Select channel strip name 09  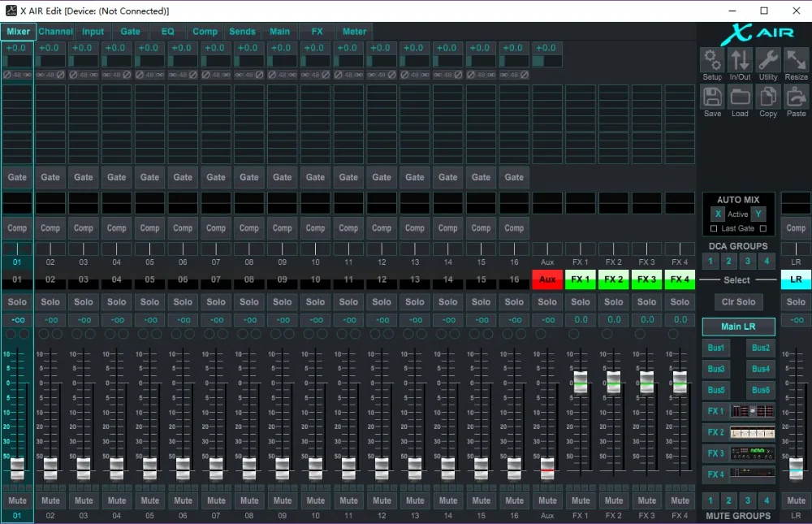283,279
